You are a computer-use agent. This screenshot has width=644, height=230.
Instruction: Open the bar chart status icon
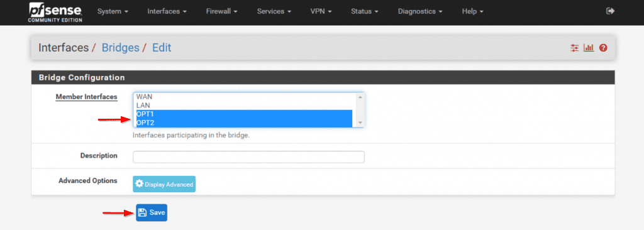[589, 48]
